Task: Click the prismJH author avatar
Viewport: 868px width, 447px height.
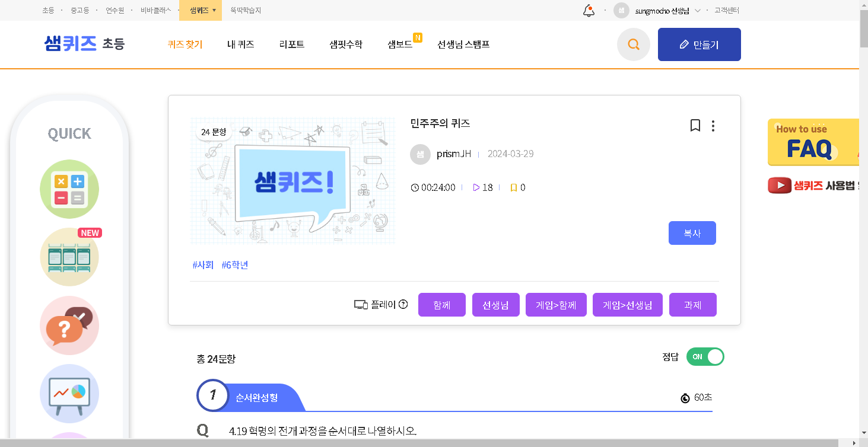Action: pos(420,154)
